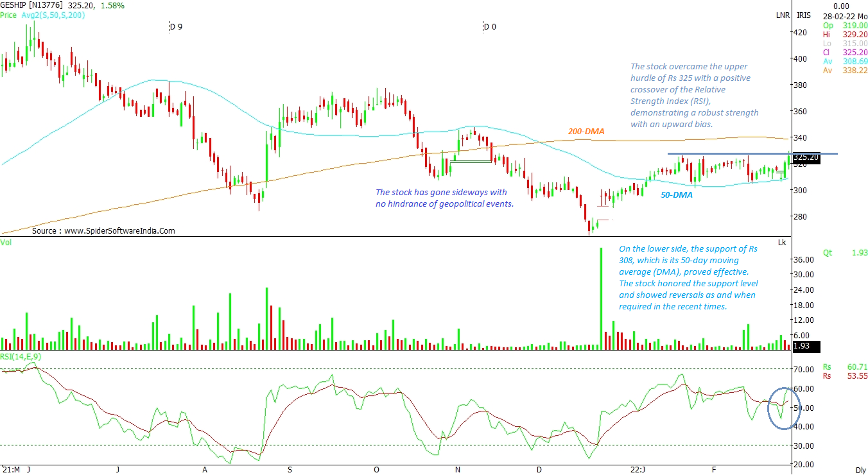Click the first dividend marker D 9

[175, 27]
